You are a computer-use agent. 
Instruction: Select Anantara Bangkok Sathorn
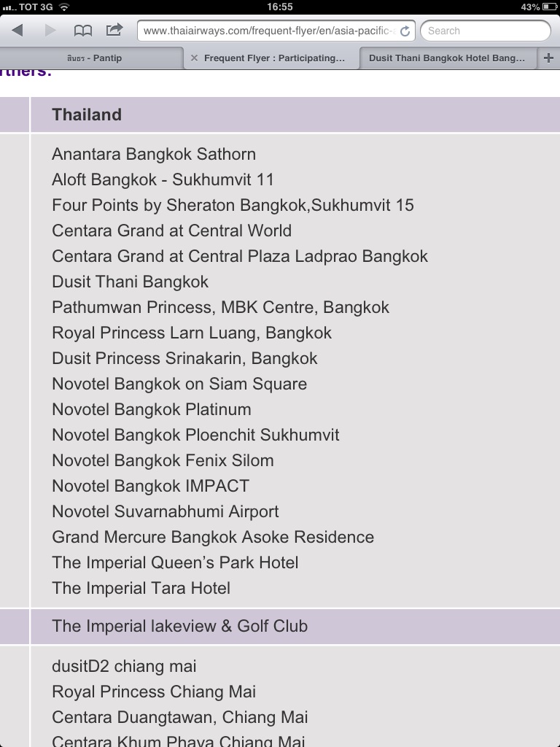[154, 154]
